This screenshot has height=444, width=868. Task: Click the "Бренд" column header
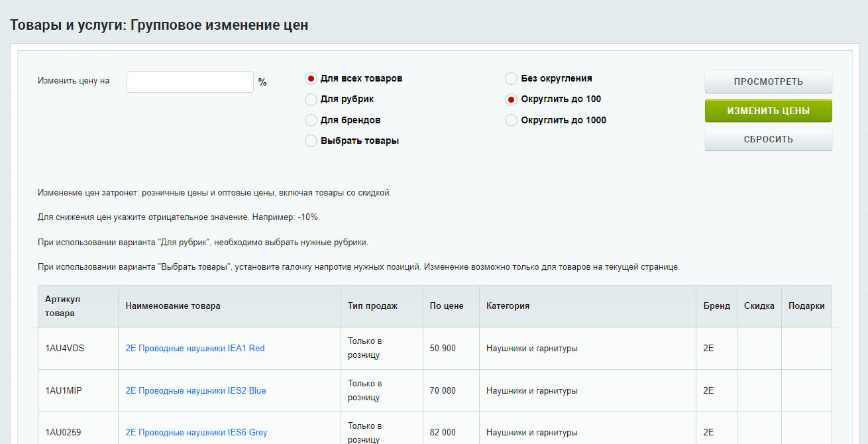(x=716, y=306)
